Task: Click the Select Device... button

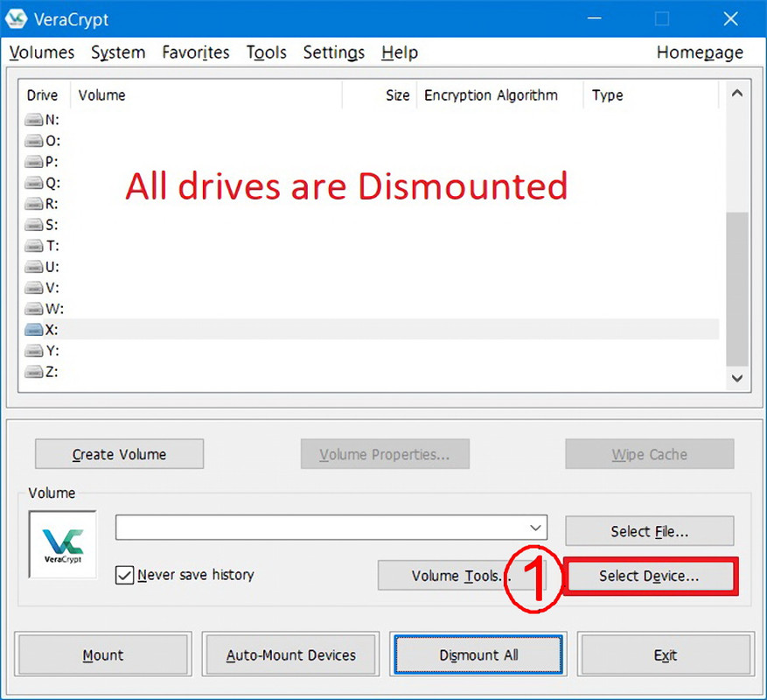Action: pos(650,576)
